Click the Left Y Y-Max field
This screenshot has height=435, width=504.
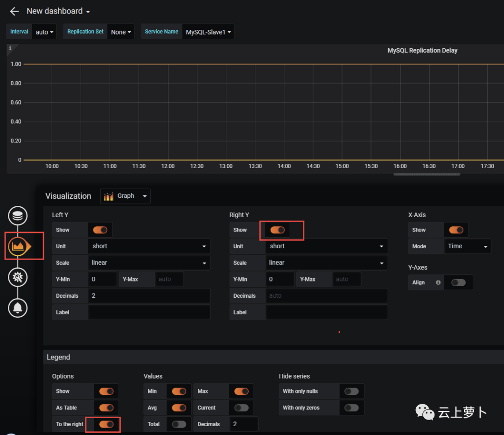click(169, 279)
